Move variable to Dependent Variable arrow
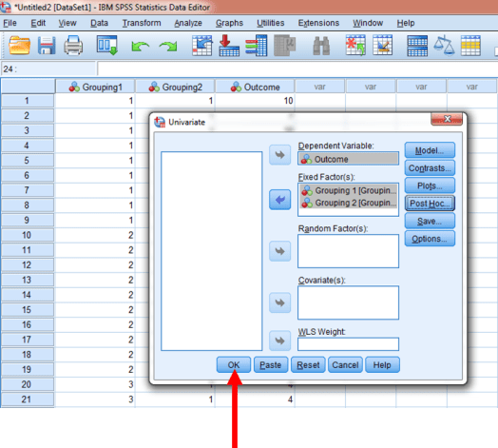This screenshot has width=498, height=448. tap(279, 155)
